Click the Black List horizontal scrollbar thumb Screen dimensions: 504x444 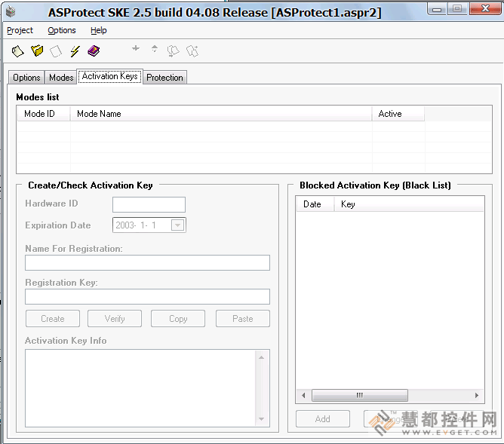click(x=360, y=395)
